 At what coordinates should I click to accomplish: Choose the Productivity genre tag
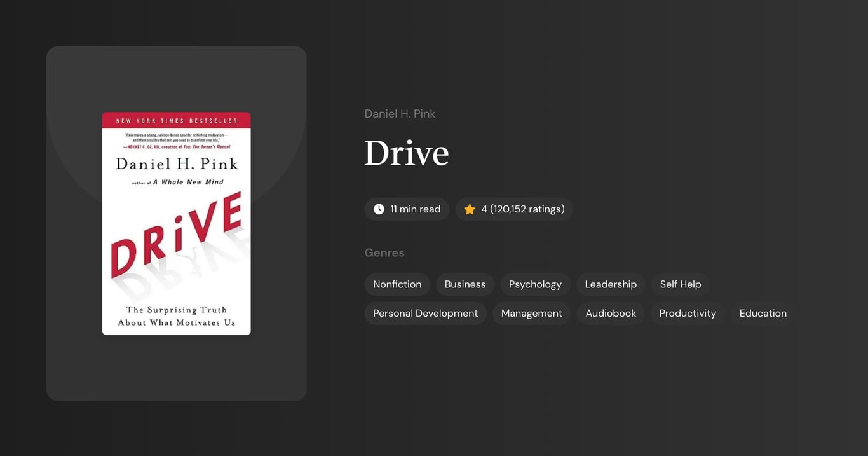coord(688,314)
